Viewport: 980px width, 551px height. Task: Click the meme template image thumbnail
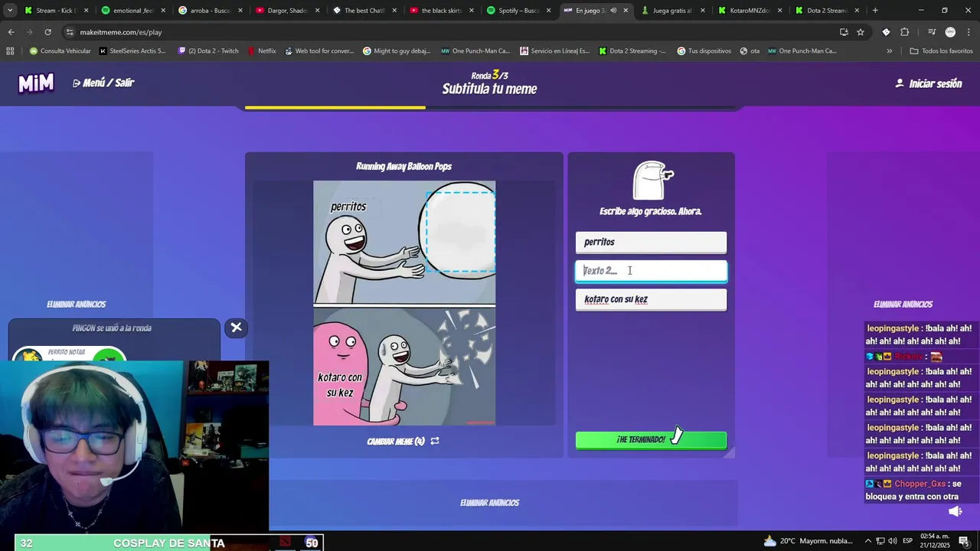(404, 303)
